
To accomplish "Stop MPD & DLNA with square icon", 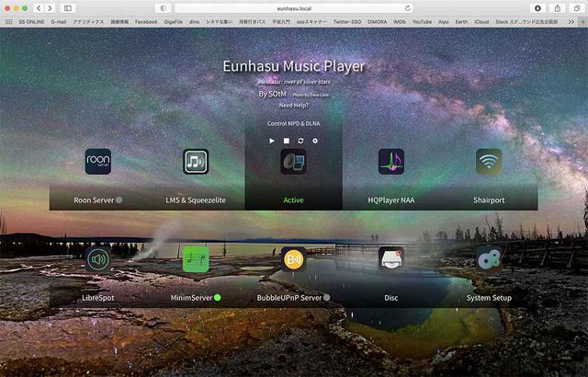I will click(287, 141).
